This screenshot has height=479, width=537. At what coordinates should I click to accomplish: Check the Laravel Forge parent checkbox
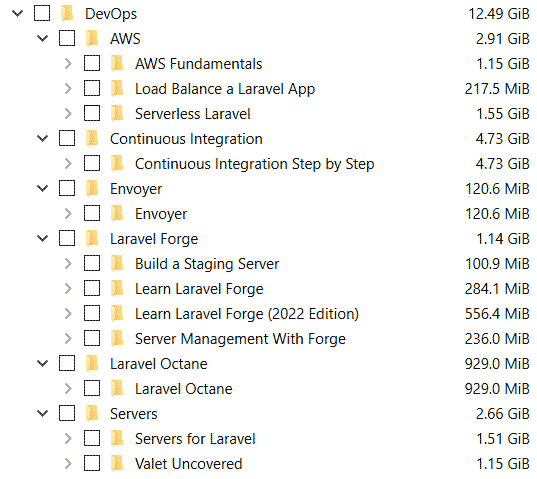[x=67, y=238]
